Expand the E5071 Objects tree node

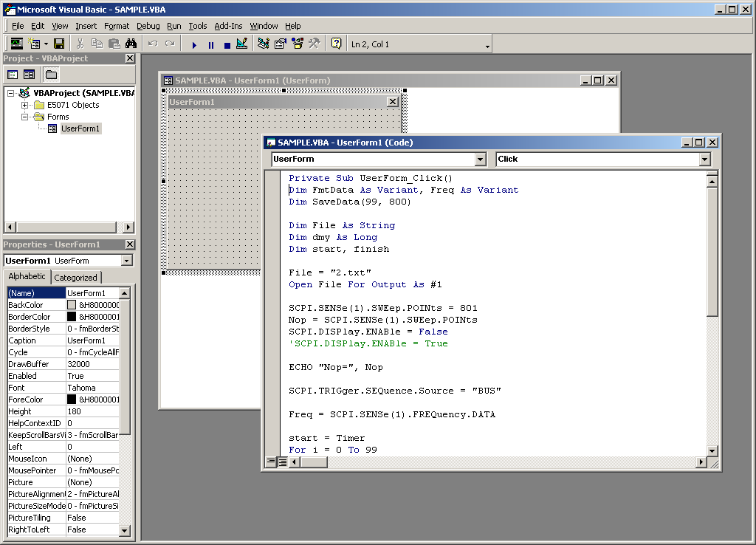point(24,105)
